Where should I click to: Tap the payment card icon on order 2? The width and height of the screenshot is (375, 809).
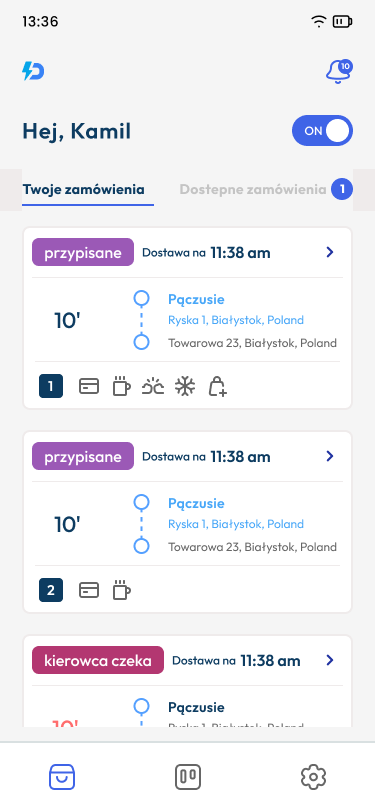89,590
